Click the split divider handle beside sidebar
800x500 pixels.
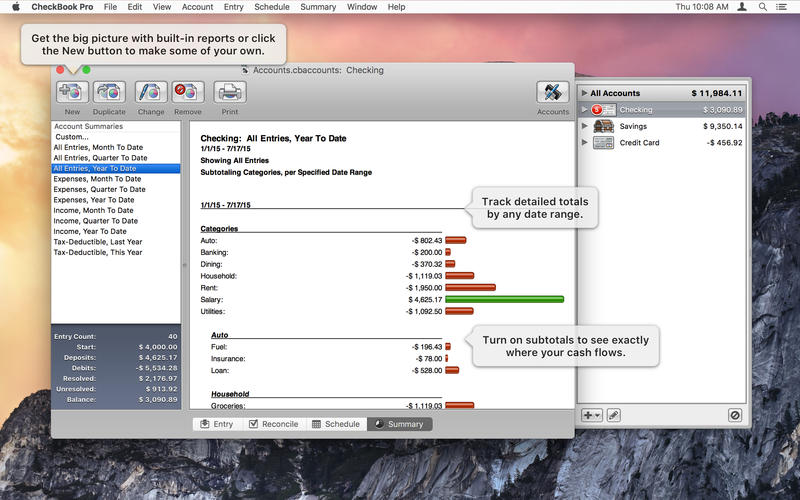pyautogui.click(x=185, y=265)
